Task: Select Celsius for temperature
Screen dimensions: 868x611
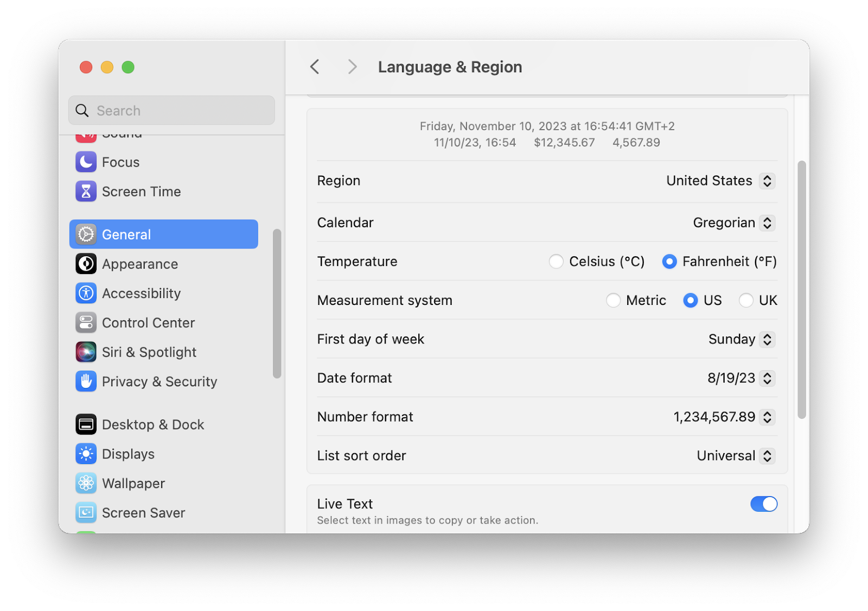Action: pos(556,262)
